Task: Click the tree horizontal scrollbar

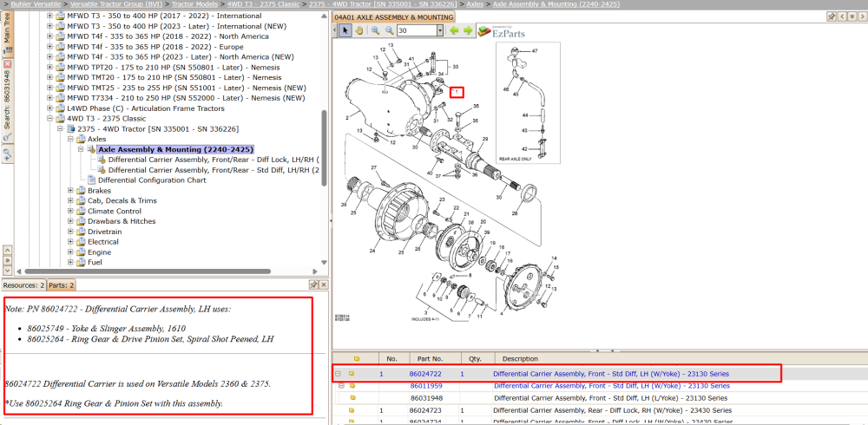Action: coord(148,271)
